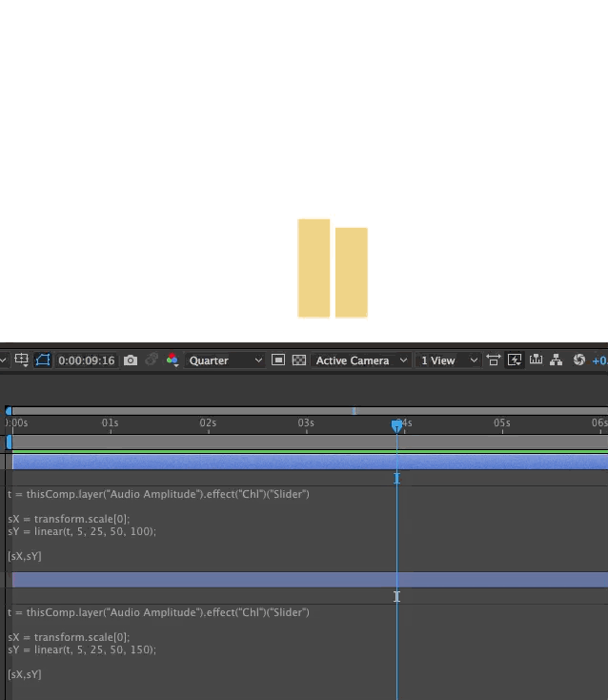Take a snapshot with the camera icon
The width and height of the screenshot is (608, 700).
tap(131, 360)
